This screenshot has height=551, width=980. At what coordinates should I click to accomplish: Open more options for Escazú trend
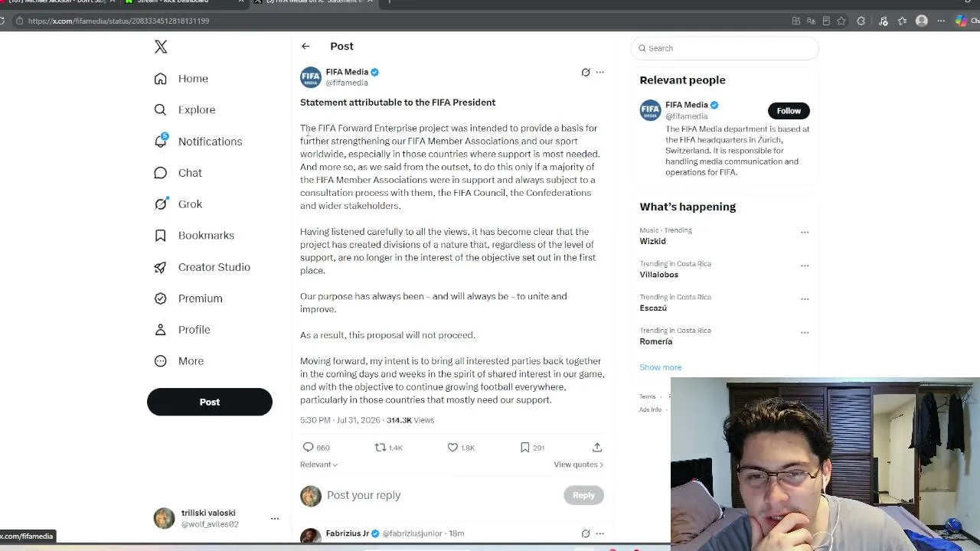tap(805, 299)
